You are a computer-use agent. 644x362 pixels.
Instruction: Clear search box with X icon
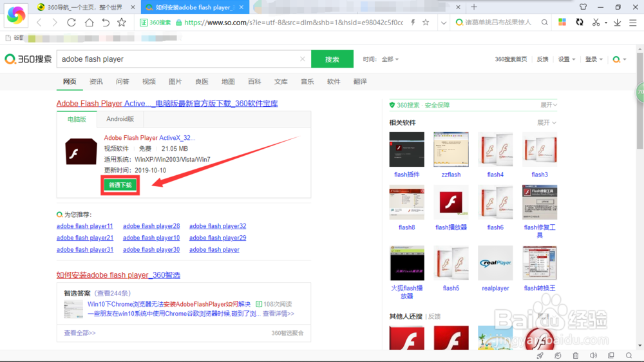tap(303, 59)
